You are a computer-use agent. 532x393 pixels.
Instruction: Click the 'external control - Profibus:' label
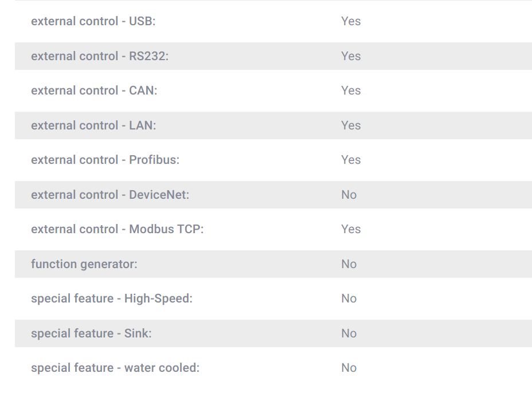pos(105,160)
